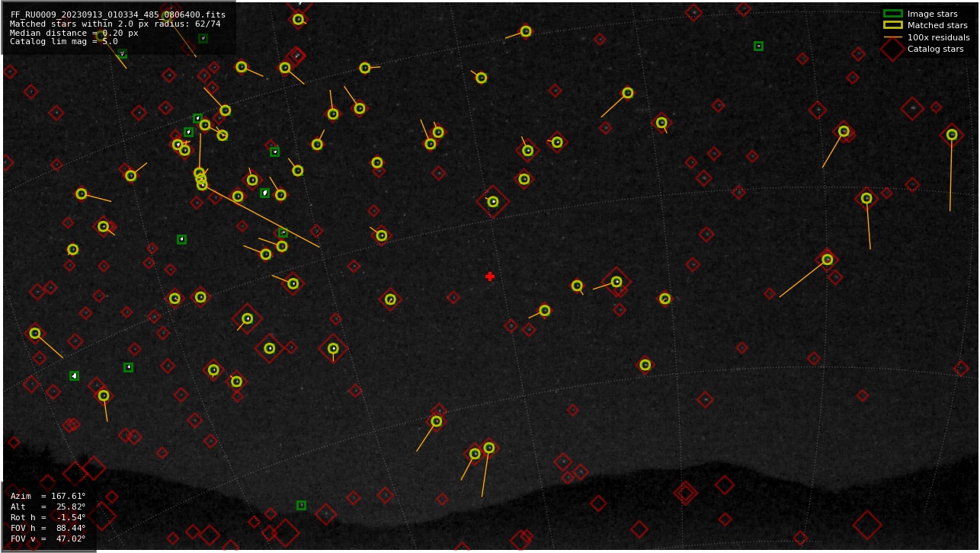Click the red cross image center marker
This screenshot has width=980, height=553.
coord(490,276)
